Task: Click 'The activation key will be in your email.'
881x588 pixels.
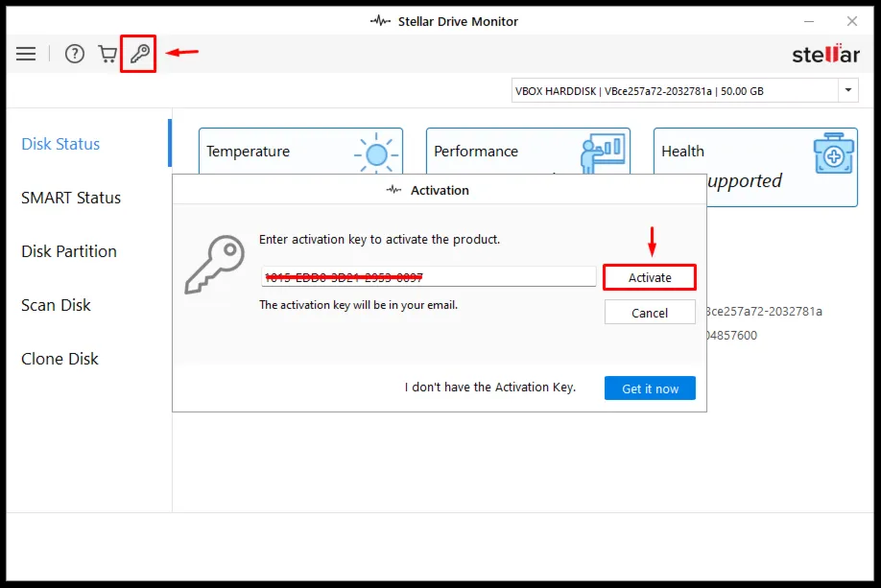Action: [x=359, y=305]
